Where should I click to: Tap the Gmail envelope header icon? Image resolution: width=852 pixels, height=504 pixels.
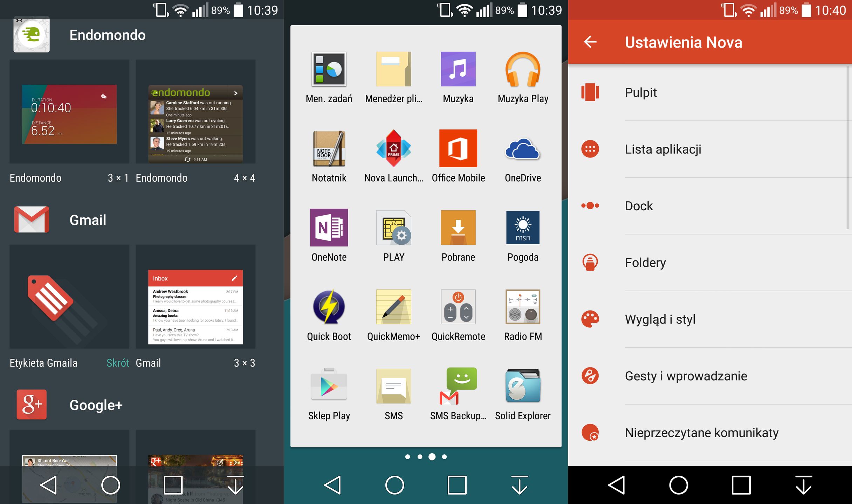[32, 219]
